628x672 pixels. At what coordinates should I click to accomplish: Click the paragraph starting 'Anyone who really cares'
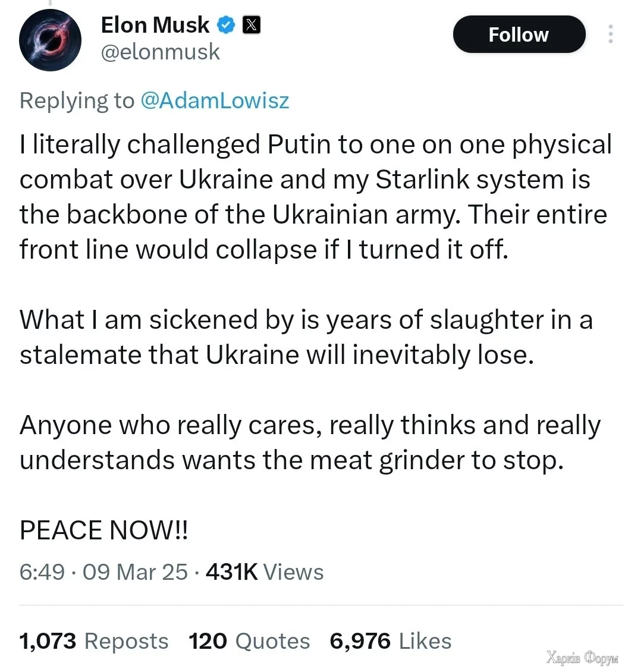coord(310,442)
